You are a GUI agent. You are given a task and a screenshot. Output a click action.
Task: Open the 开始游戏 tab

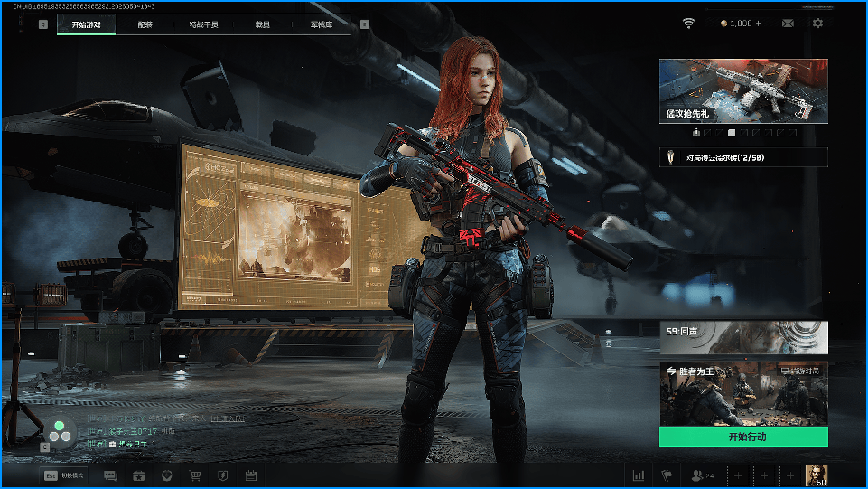coord(87,24)
